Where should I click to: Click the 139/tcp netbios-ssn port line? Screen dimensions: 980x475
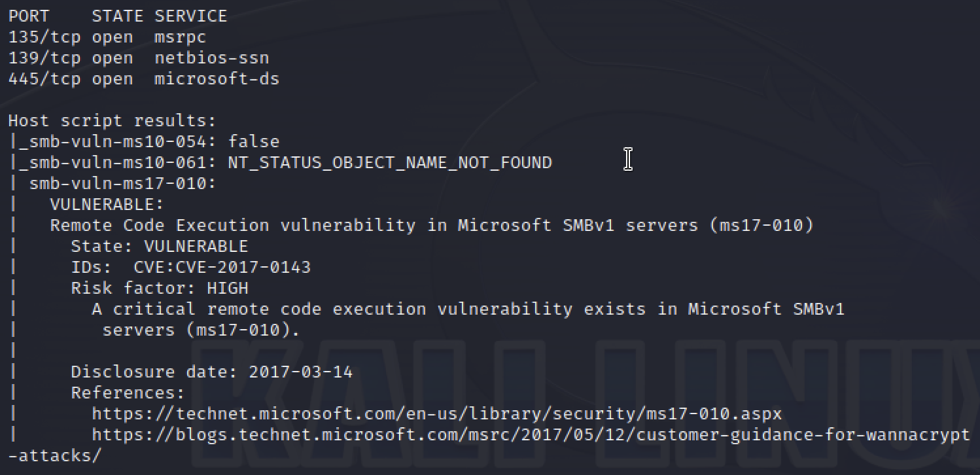pyautogui.click(x=139, y=58)
